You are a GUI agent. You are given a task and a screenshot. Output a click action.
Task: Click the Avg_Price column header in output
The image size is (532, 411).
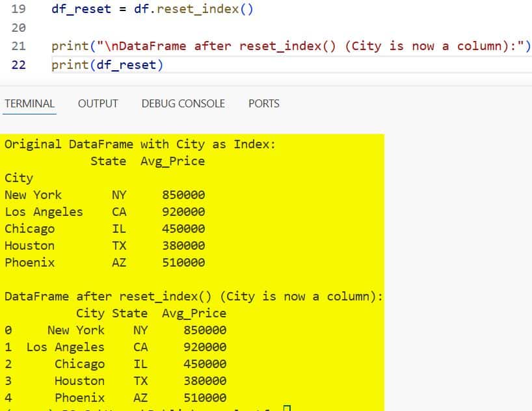click(x=172, y=161)
